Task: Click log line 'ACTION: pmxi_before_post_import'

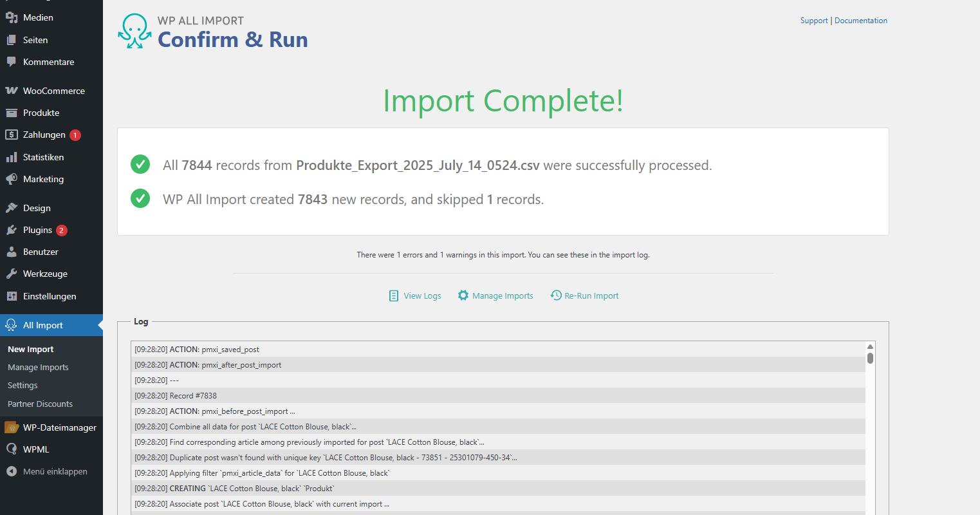Action: 498,411
